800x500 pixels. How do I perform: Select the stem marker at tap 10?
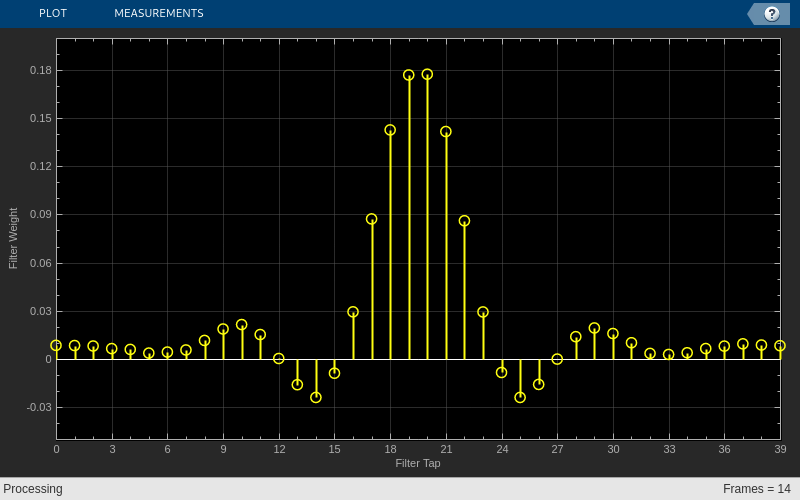[x=242, y=324]
